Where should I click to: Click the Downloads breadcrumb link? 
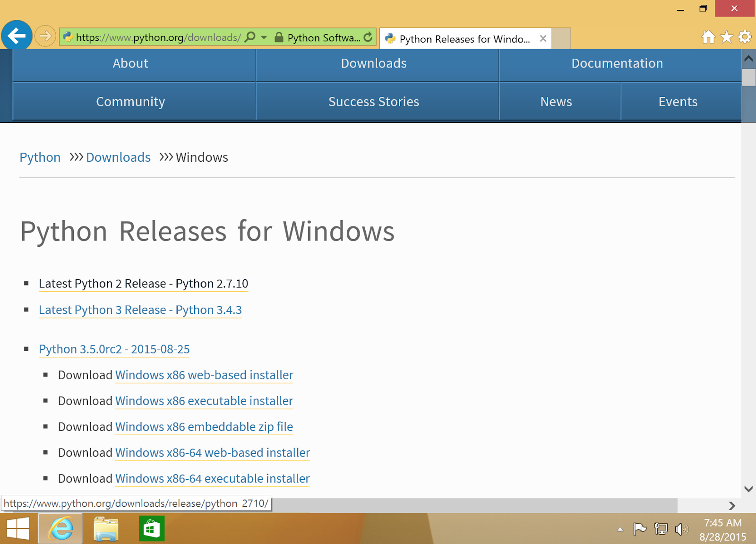pos(118,157)
